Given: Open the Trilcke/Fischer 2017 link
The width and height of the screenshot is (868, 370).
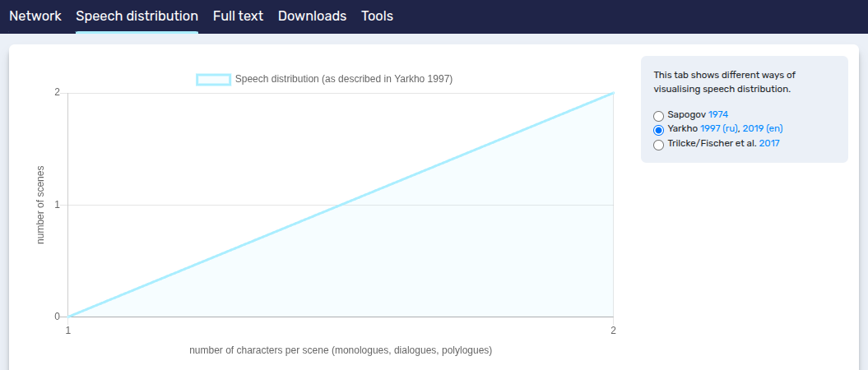Looking at the screenshot, I should coord(770,143).
